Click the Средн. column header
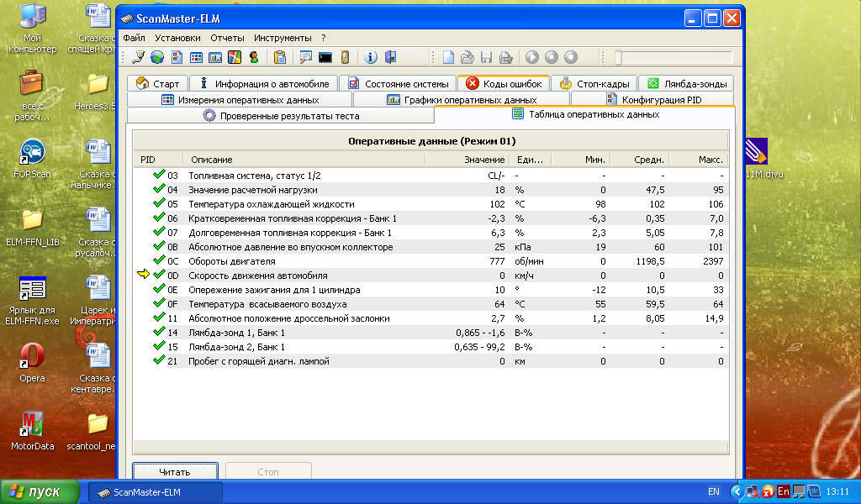 pyautogui.click(x=640, y=160)
